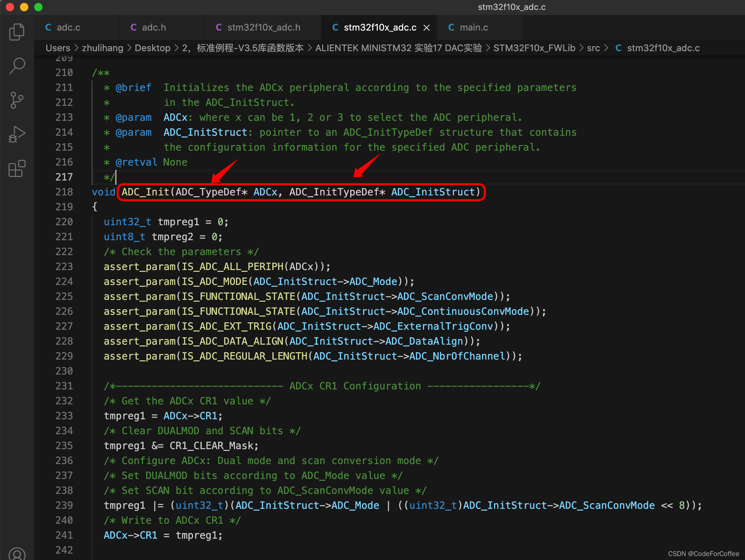Click line number 230 in gutter
745x560 pixels.
(x=64, y=371)
